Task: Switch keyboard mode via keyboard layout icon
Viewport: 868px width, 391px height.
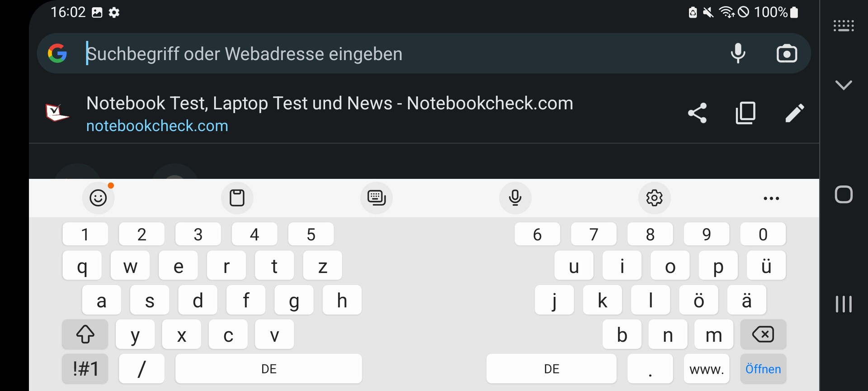Action: 376,198
